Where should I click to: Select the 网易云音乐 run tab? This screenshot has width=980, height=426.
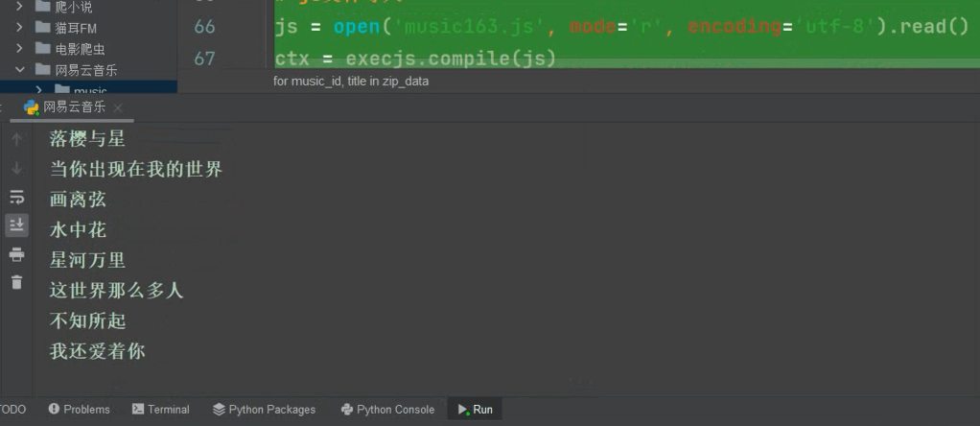point(73,106)
